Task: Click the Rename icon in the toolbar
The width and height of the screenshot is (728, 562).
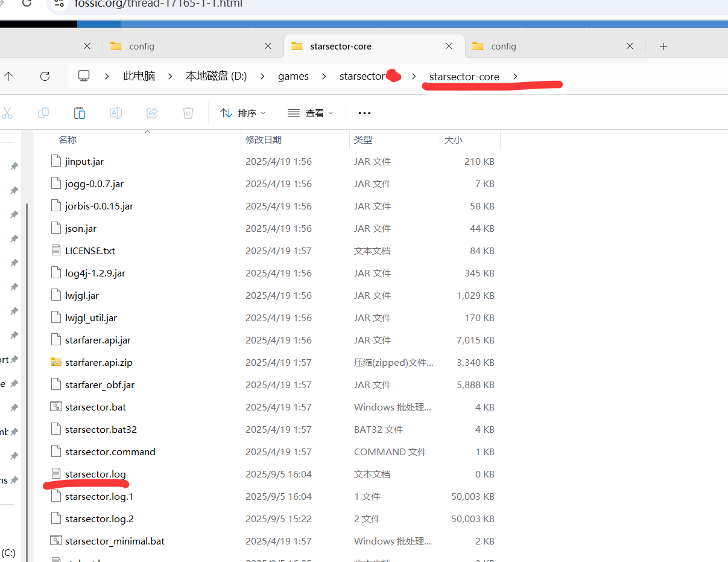Action: coord(116,113)
